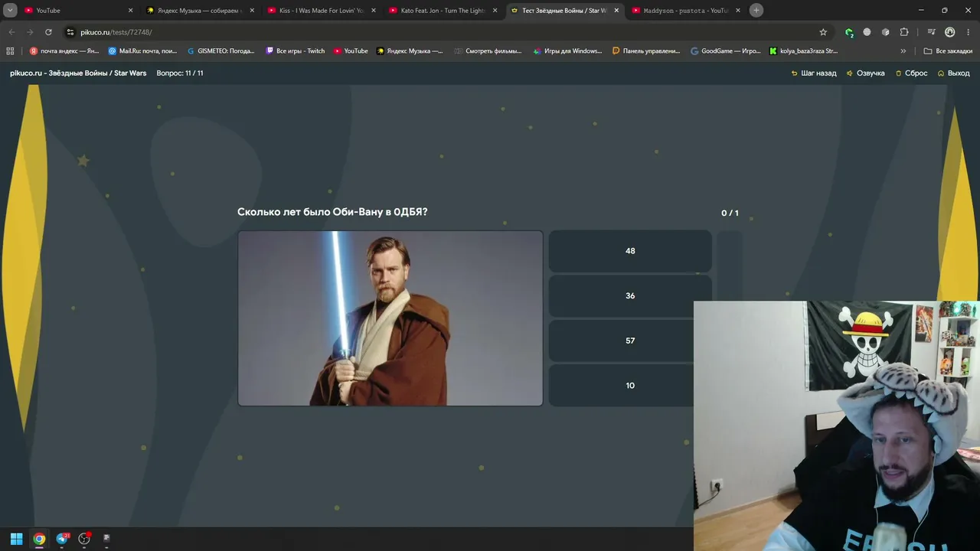
Task: Click the Вопрос: 11 / 11 counter
Action: (x=180, y=73)
